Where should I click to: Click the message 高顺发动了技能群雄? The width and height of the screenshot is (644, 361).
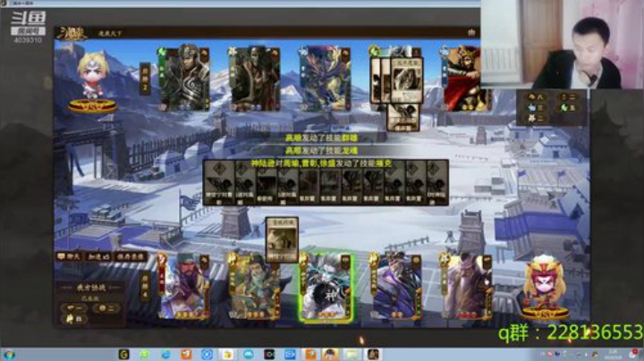321,139
